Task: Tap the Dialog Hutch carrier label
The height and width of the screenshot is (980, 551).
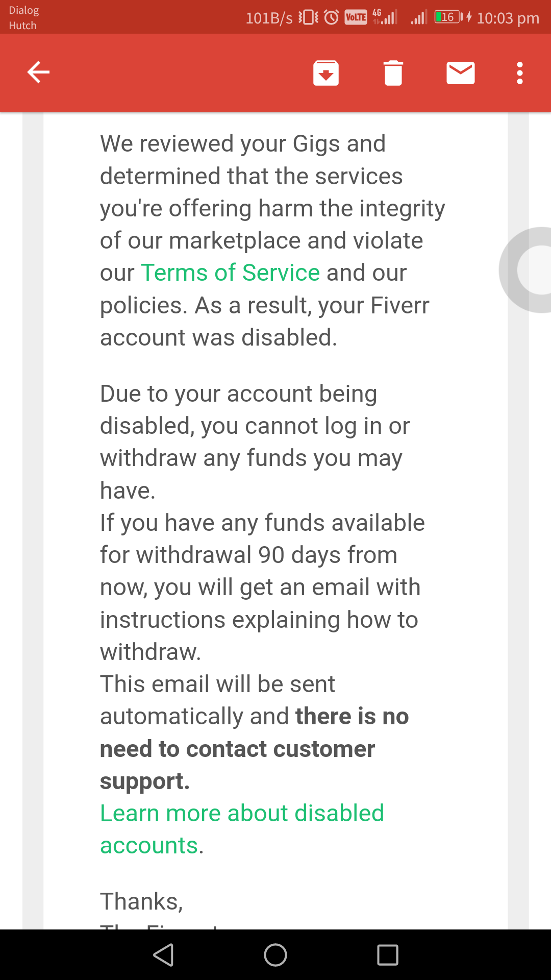Action: (23, 18)
